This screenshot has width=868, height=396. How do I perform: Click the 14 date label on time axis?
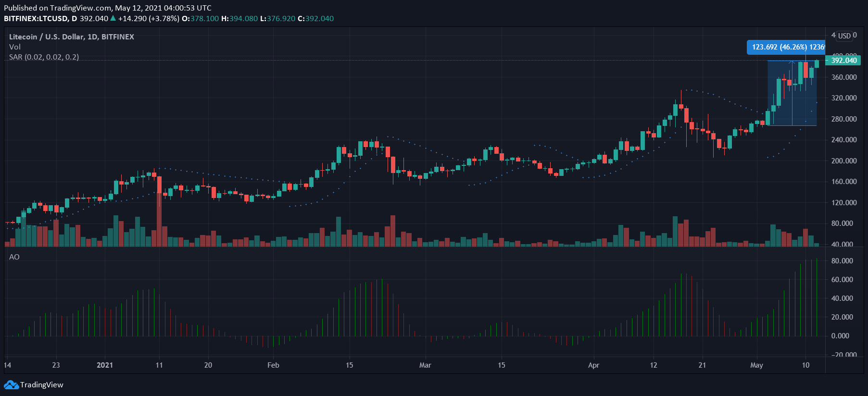coord(8,365)
